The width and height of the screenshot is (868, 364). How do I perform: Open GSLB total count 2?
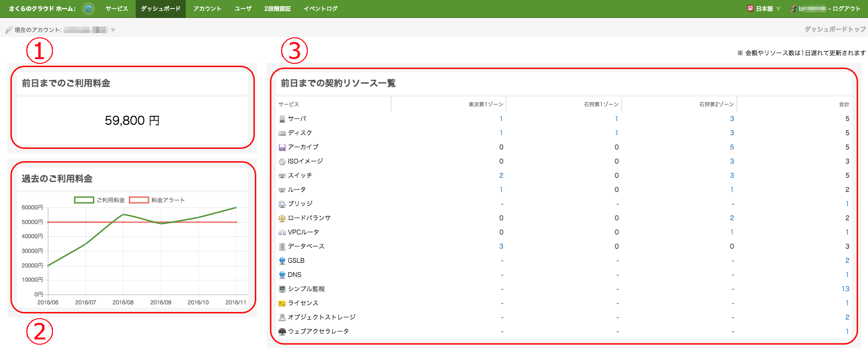coord(847,260)
